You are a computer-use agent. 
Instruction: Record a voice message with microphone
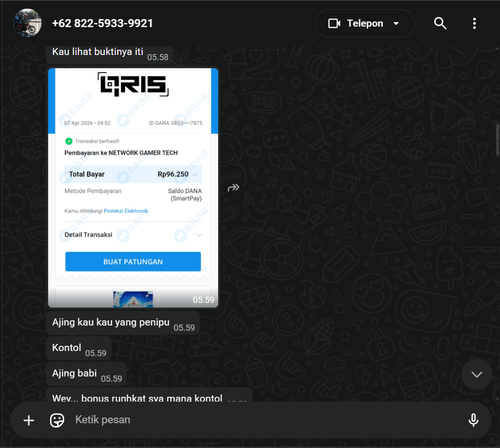point(473,420)
